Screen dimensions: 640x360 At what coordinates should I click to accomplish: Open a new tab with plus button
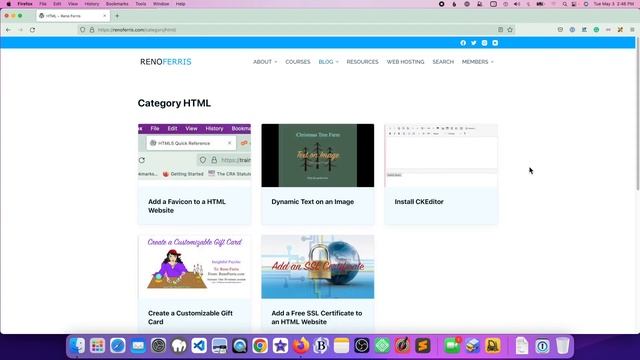click(117, 16)
